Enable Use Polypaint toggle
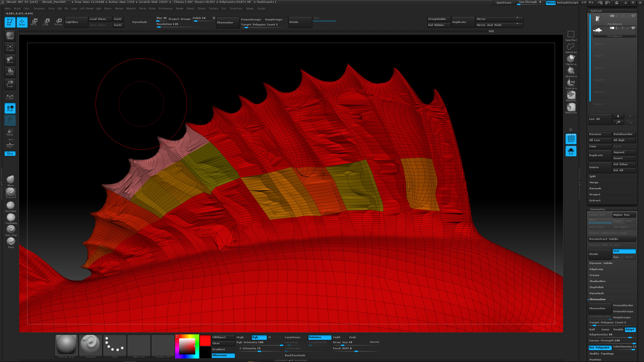The width and height of the screenshot is (644, 362). [600, 347]
